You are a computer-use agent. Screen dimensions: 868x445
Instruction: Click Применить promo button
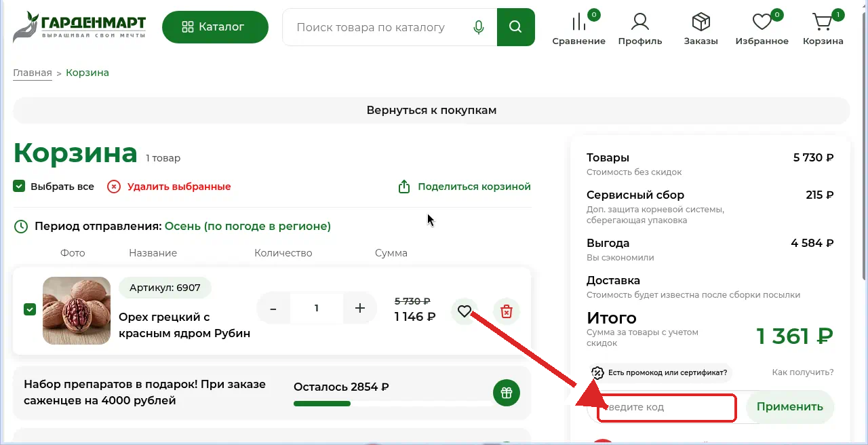click(x=790, y=407)
